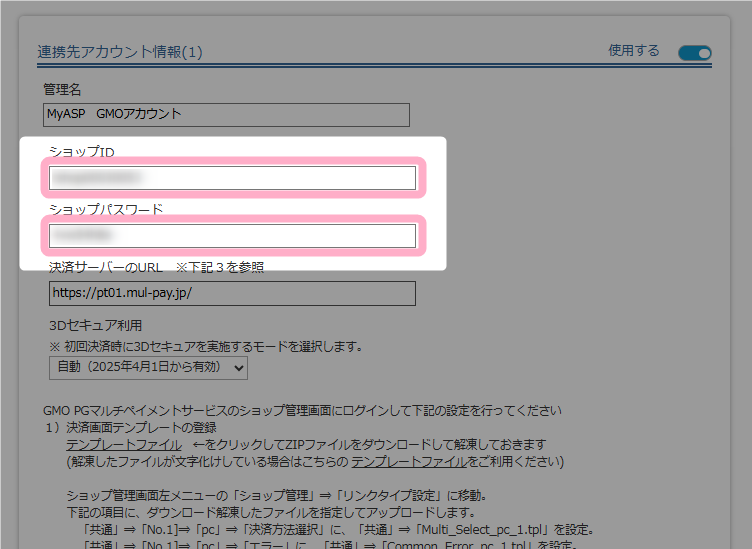Click the red ※下記3を参照 note
This screenshot has height=549, width=752.
coord(220,267)
